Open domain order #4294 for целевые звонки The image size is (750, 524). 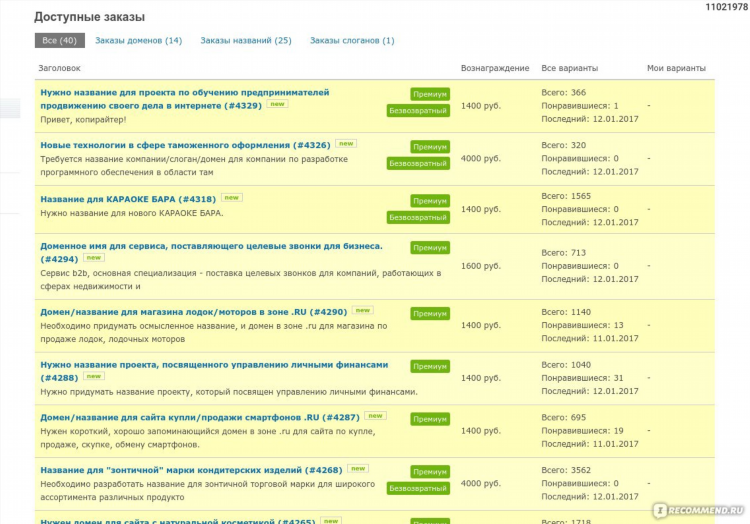coord(211,252)
